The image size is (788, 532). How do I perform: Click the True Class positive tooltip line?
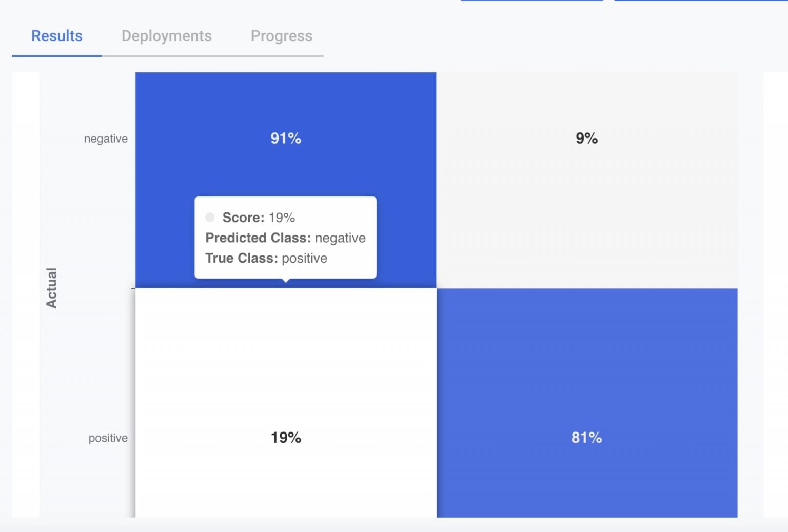(266, 258)
